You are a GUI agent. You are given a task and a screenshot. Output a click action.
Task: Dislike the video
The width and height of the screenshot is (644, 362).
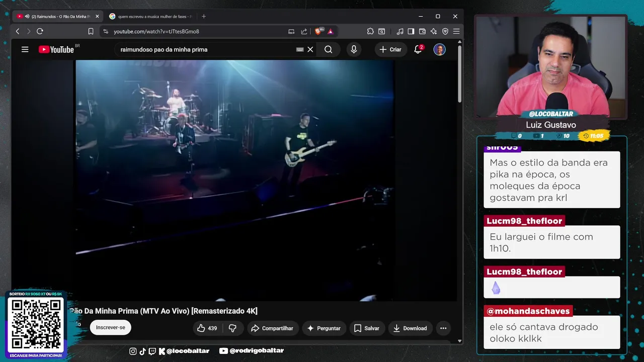pos(232,328)
